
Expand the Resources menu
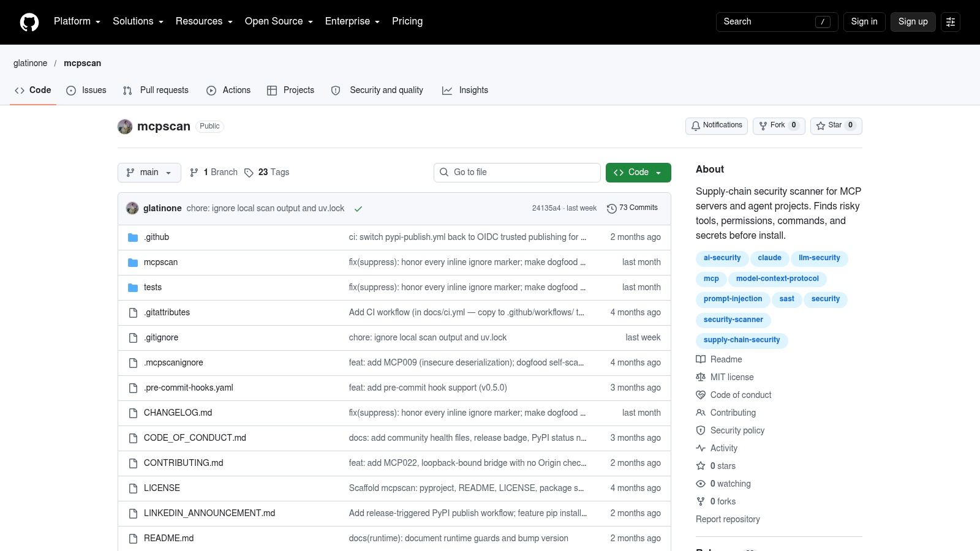204,21
